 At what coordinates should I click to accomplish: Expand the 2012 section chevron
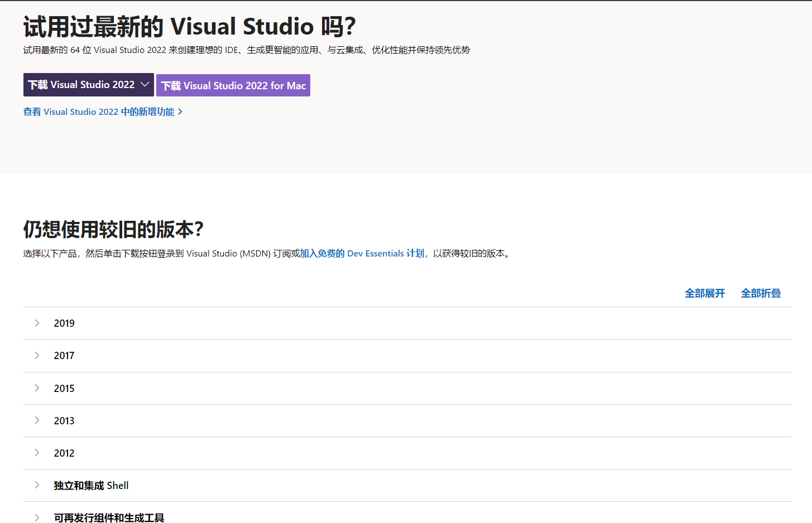tap(37, 453)
